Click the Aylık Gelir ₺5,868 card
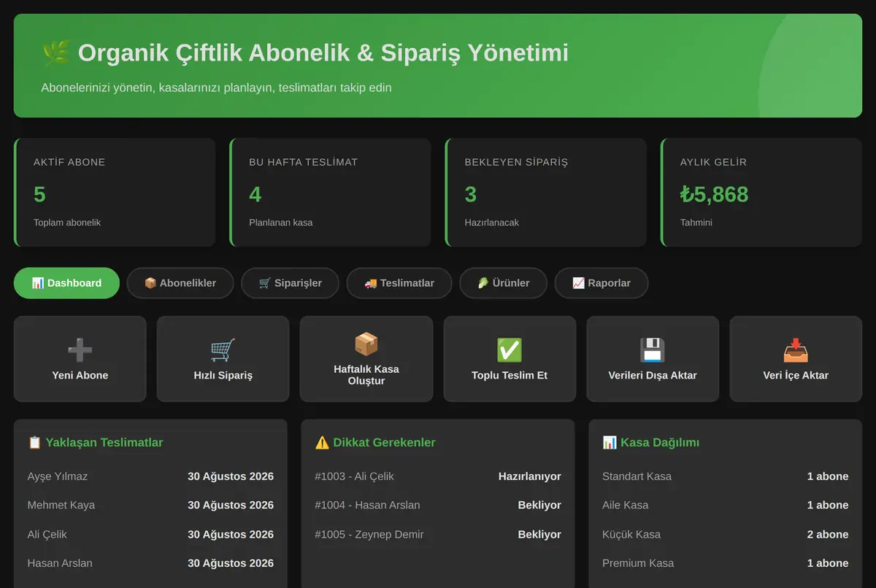876x588 pixels. point(761,193)
